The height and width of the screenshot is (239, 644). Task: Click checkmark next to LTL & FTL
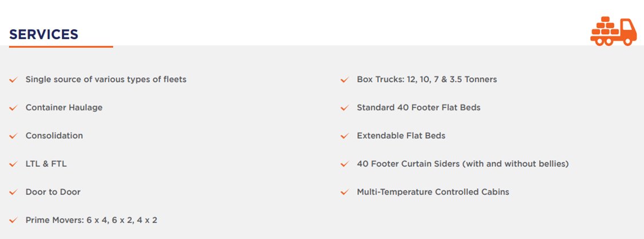13,165
